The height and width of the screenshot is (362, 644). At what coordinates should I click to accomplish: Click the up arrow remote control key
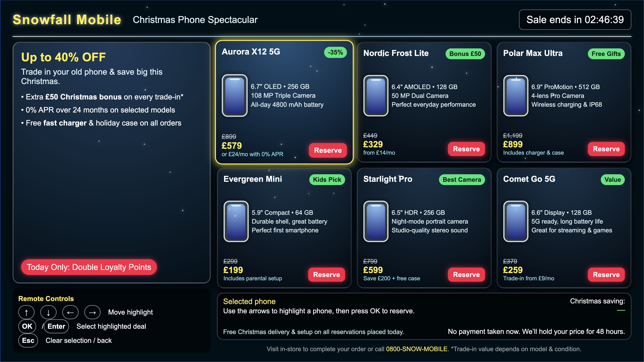click(x=26, y=312)
